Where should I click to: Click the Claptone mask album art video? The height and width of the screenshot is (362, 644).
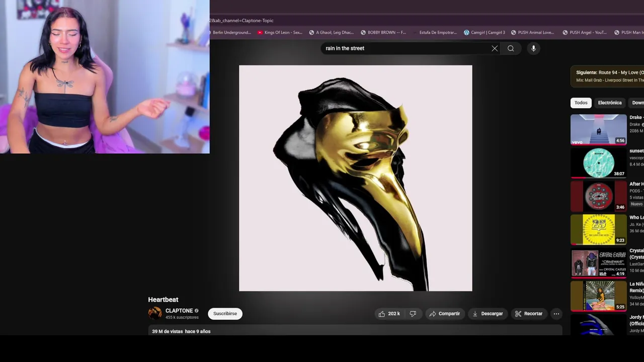[356, 178]
